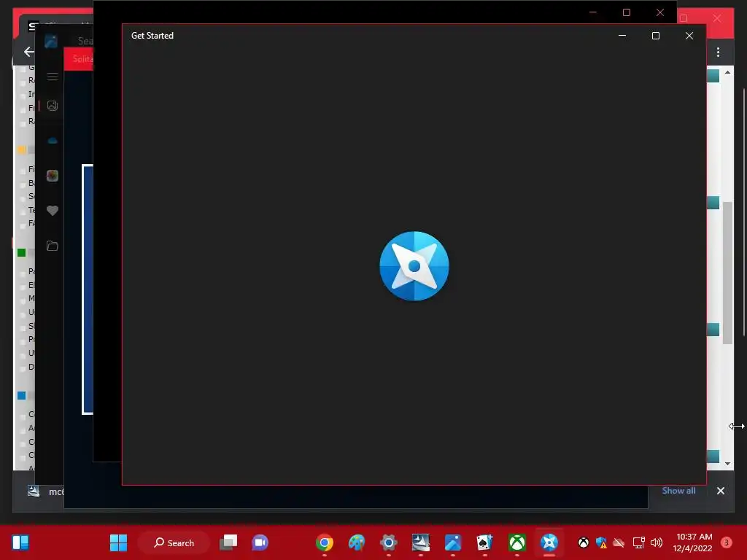Viewport: 747px width, 560px height.
Task: Open Windows Security tray icon
Action: [x=601, y=542]
